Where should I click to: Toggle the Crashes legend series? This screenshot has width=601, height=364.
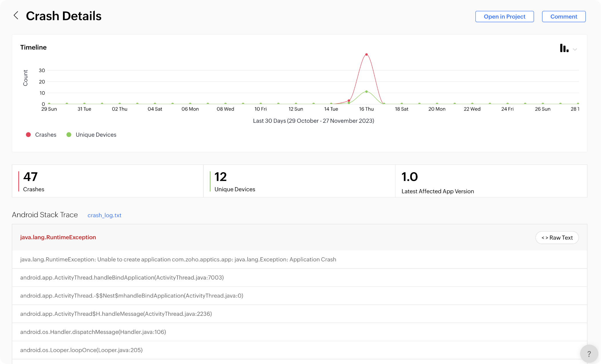(46, 135)
